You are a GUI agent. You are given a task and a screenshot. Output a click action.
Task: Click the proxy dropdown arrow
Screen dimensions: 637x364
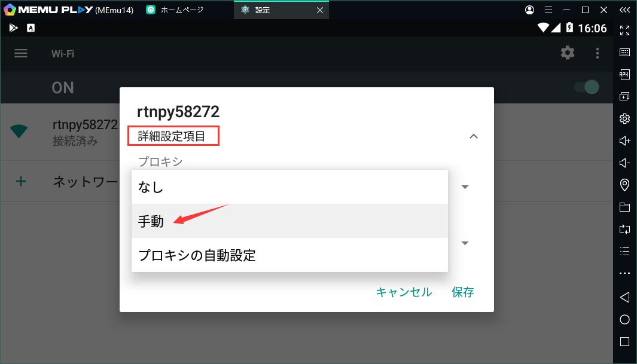465,186
